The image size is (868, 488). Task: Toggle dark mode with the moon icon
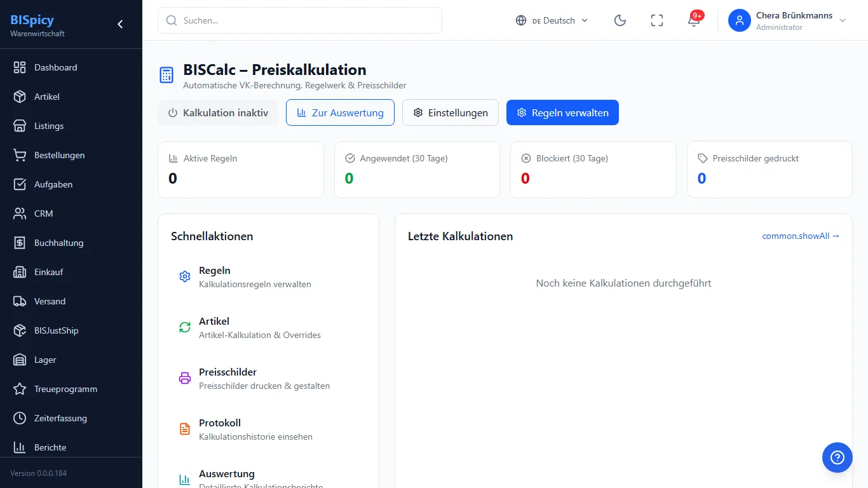620,20
